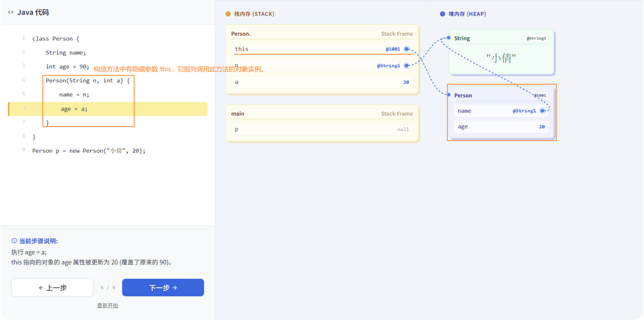Select the main stack frame header

(x=322, y=114)
